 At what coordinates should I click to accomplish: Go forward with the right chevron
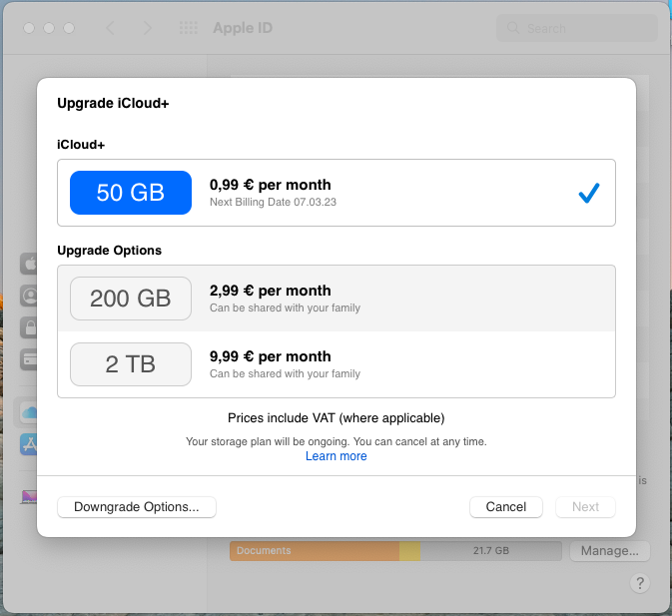[148, 28]
